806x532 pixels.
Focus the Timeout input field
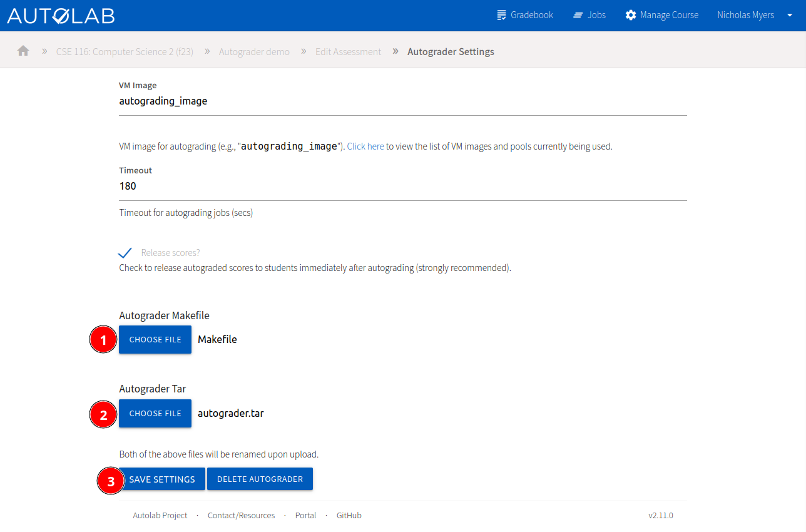tap(403, 186)
